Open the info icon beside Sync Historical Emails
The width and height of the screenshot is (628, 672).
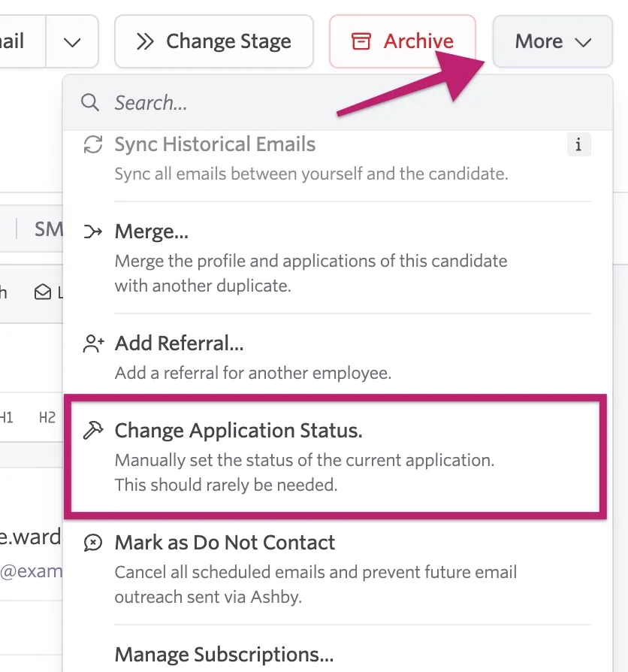click(x=578, y=144)
